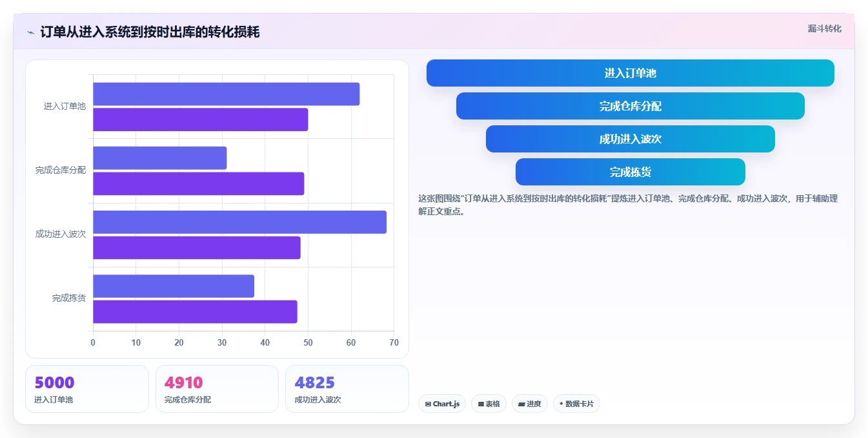Click the lightning icon beside the title
This screenshot has width=868, height=438.
coord(30,32)
